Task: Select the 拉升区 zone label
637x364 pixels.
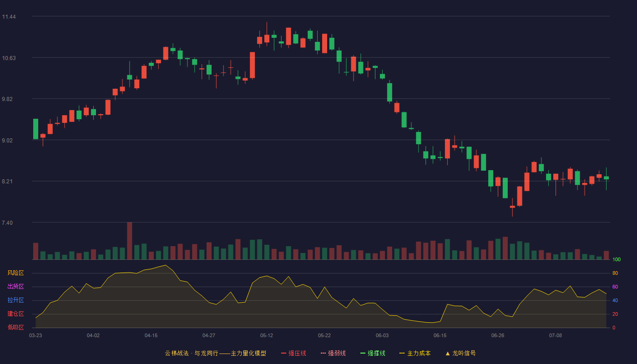Action: point(15,300)
